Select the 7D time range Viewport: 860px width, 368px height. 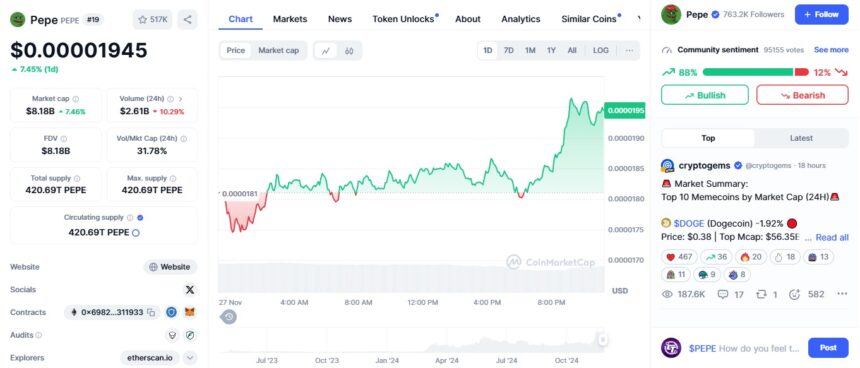pos(508,50)
